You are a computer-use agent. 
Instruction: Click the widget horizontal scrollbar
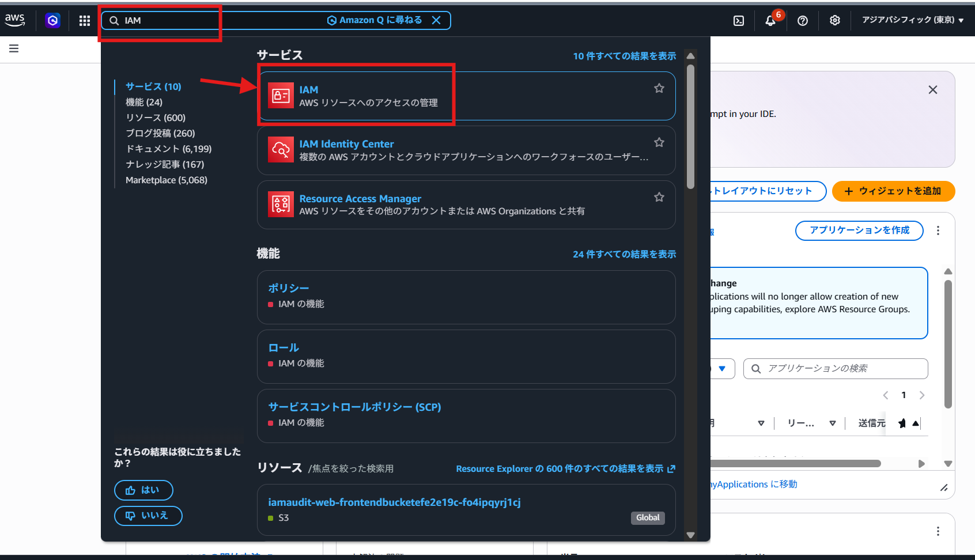796,464
